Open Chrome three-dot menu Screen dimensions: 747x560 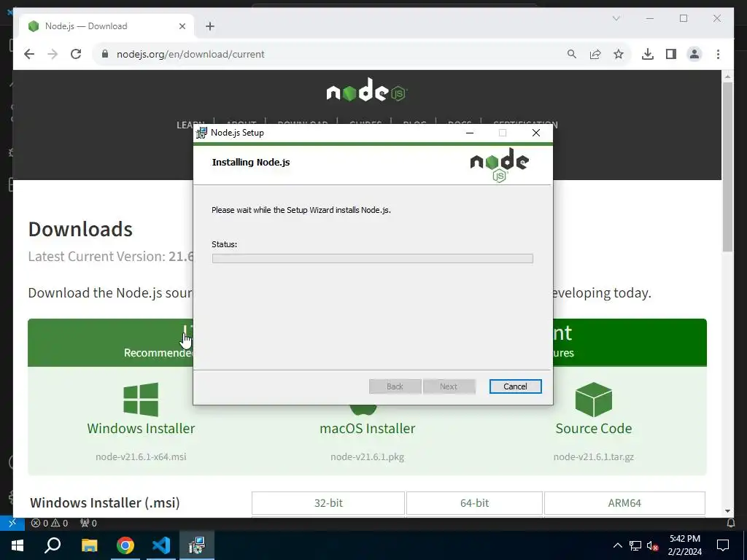[x=718, y=54]
